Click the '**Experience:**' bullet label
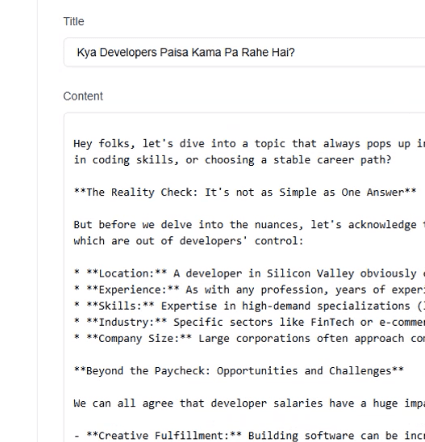 tap(133, 290)
